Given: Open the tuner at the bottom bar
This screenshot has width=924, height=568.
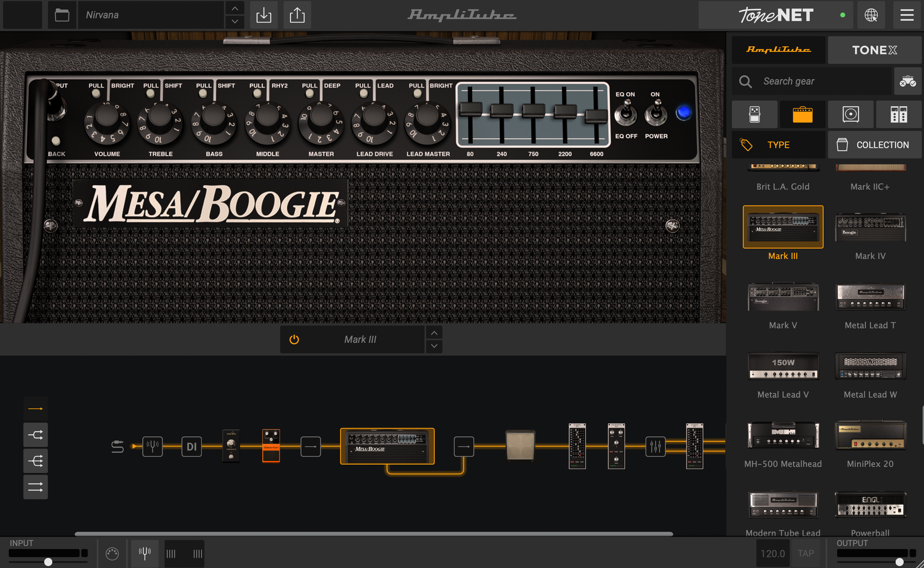Looking at the screenshot, I should pos(144,553).
